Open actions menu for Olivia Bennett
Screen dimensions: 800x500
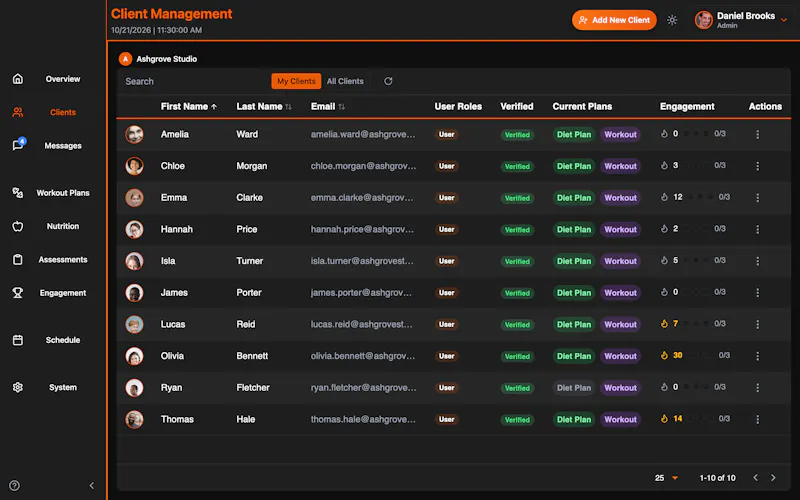coord(757,356)
